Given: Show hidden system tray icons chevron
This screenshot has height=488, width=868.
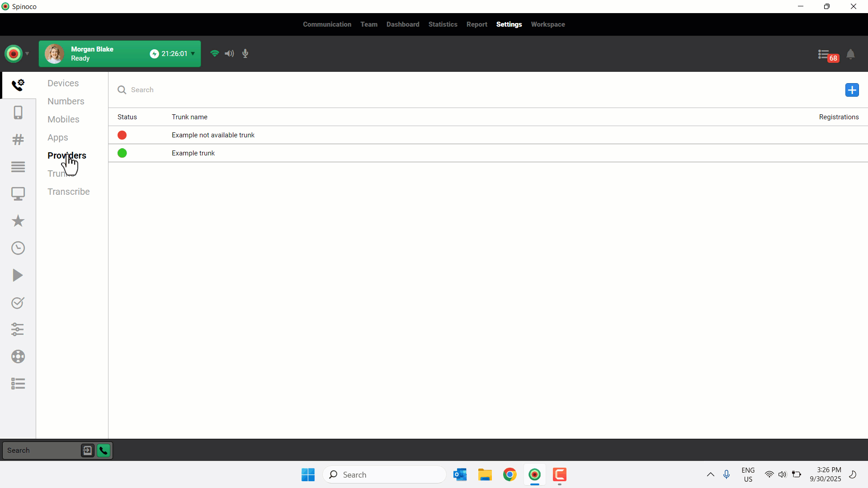Looking at the screenshot, I should [x=710, y=474].
